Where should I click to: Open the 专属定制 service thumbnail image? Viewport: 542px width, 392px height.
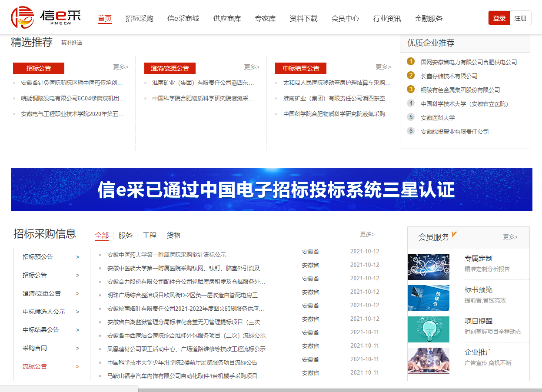pyautogui.click(x=428, y=267)
